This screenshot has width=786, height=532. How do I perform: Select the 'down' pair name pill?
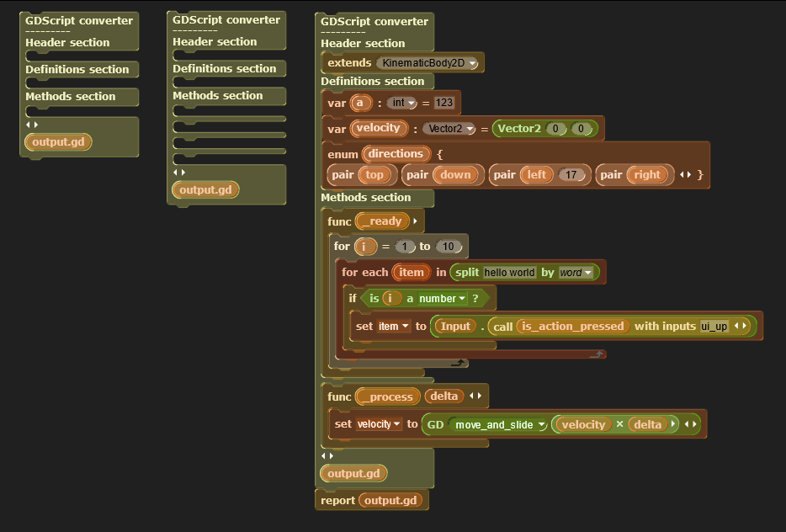455,175
